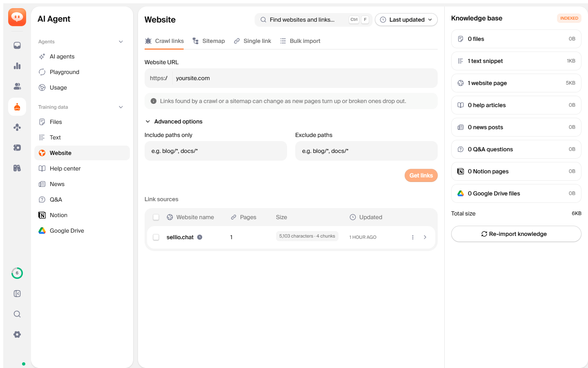Open the binoculars icon in left rail
The height and width of the screenshot is (368, 588).
coord(17,168)
